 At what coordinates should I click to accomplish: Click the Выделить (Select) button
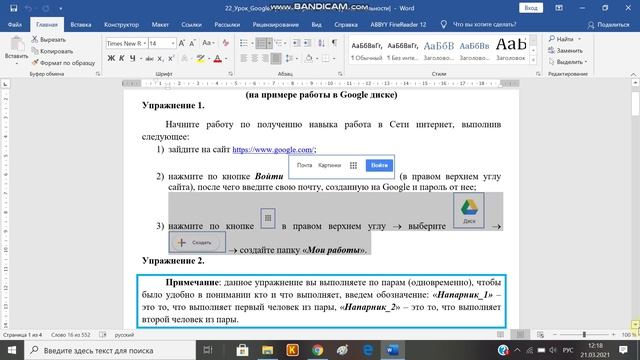click(568, 62)
